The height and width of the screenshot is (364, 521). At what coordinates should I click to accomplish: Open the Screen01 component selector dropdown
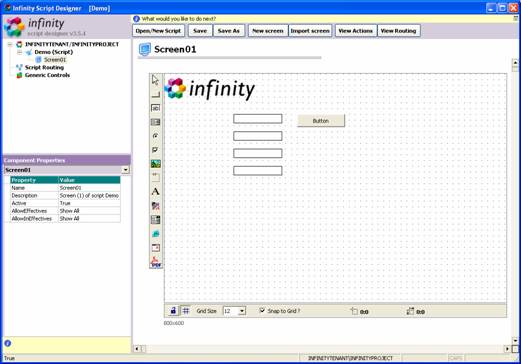coord(125,170)
